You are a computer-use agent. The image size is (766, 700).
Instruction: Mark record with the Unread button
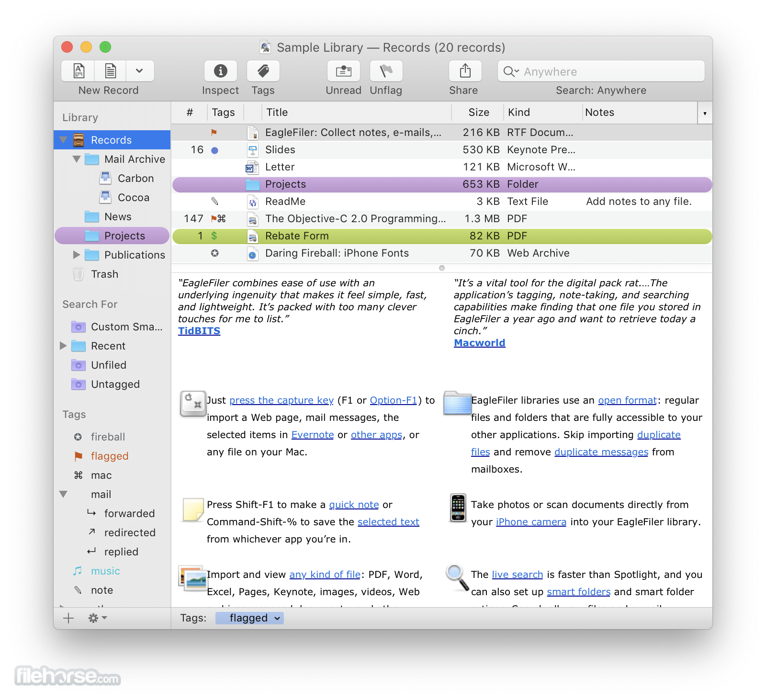click(343, 71)
